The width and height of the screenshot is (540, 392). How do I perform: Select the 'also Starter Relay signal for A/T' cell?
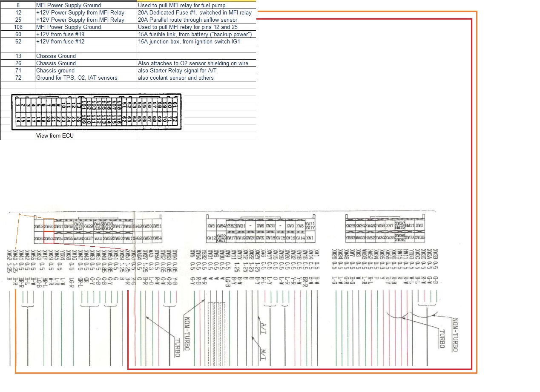click(196, 70)
